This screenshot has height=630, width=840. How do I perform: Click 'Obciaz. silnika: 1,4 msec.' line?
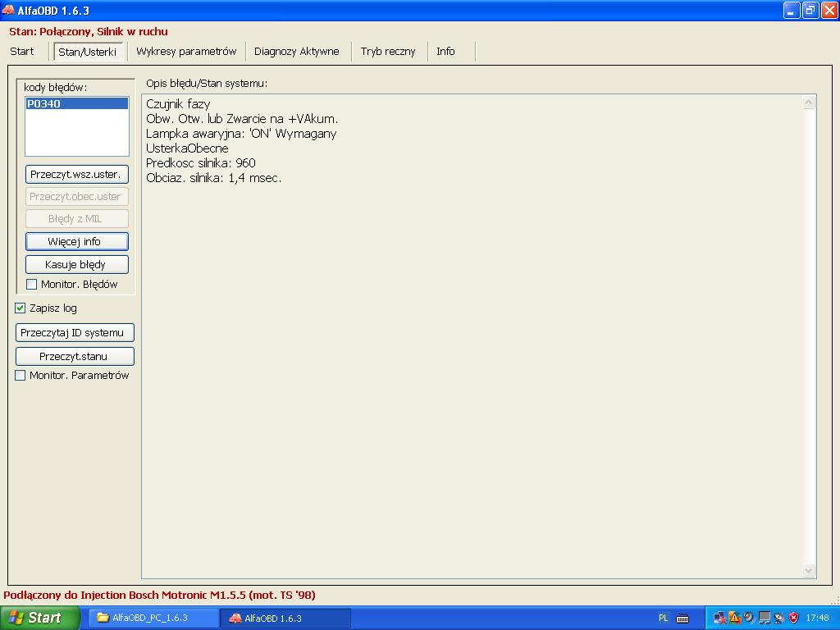click(213, 178)
